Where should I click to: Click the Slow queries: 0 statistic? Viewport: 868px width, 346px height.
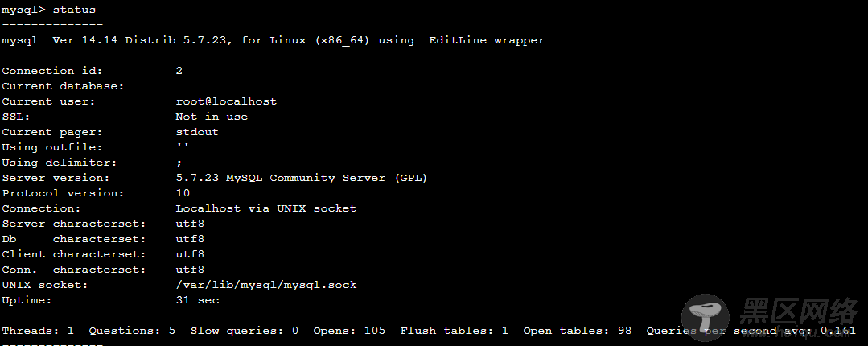coord(244,331)
